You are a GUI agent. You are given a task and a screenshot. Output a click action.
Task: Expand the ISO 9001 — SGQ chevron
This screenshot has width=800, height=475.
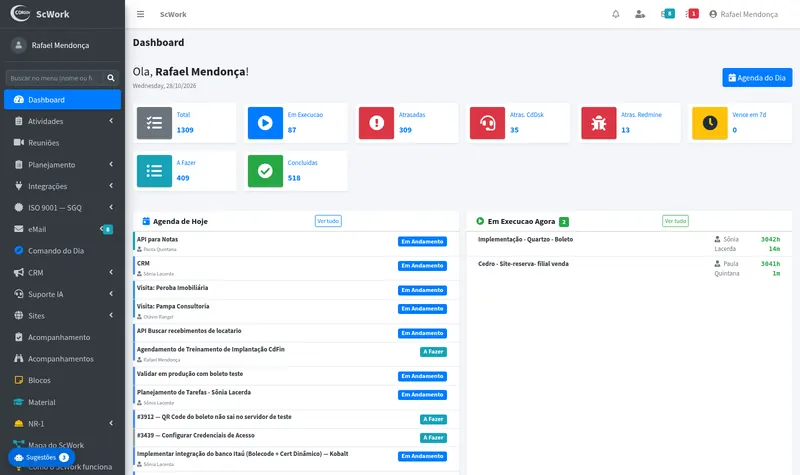(111, 207)
